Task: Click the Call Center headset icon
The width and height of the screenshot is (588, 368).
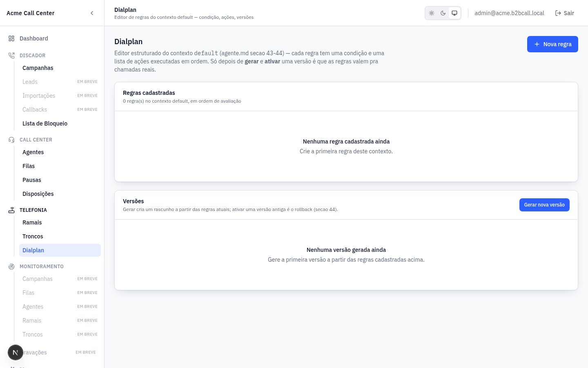Action: point(11,140)
